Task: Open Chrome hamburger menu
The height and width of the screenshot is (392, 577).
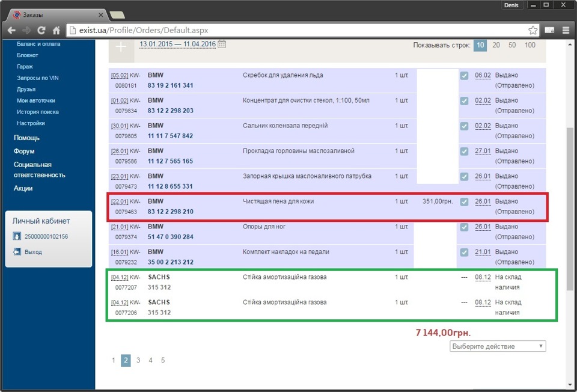Action: (x=566, y=30)
